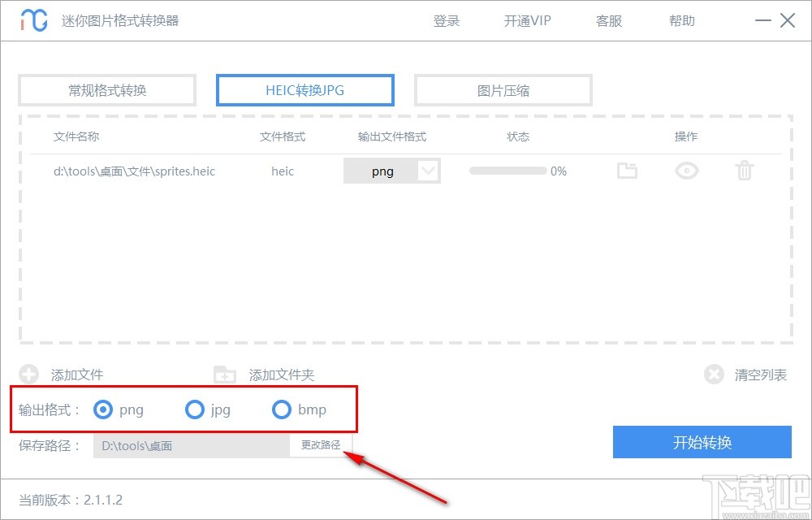812x520 pixels.
Task: Start conversion with the 开始转换 button
Action: [702, 442]
